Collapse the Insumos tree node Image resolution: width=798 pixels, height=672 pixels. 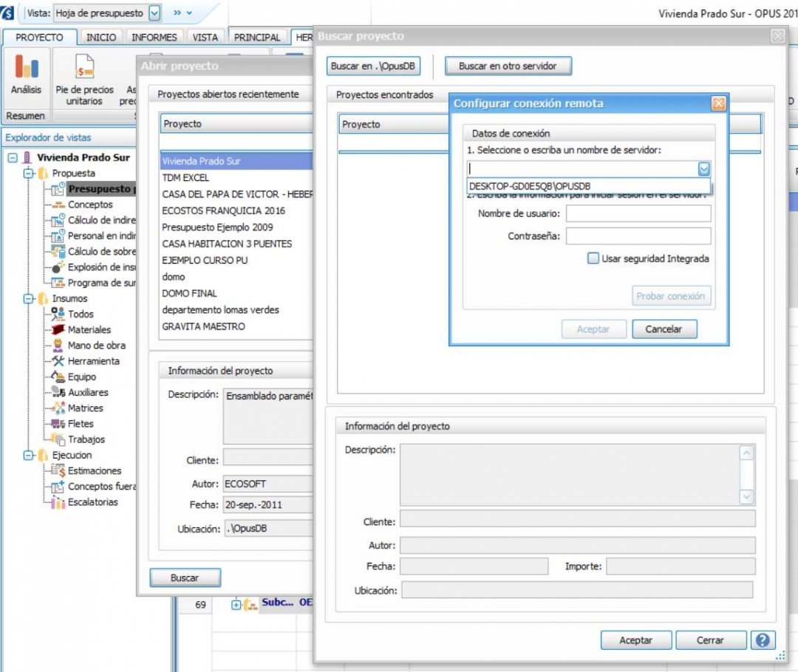point(28,299)
